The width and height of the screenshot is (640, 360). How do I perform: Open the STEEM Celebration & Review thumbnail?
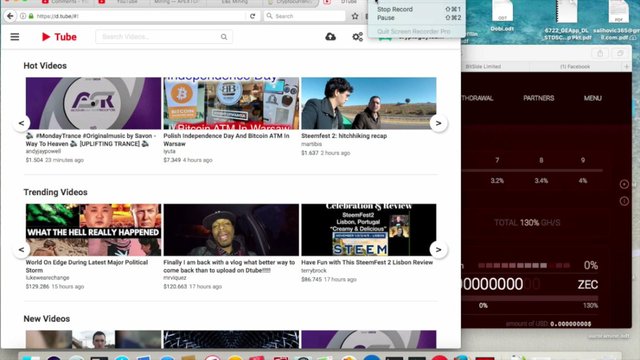(369, 230)
